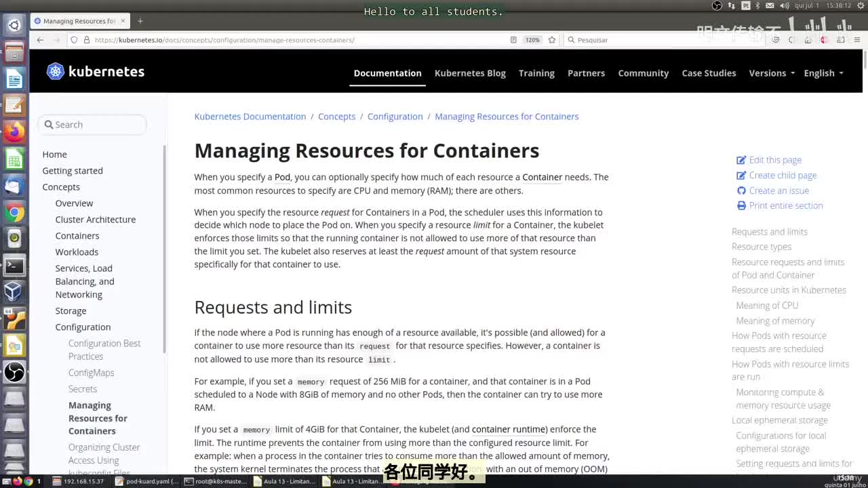Open ConfigMaps in the sidebar

pos(91,373)
